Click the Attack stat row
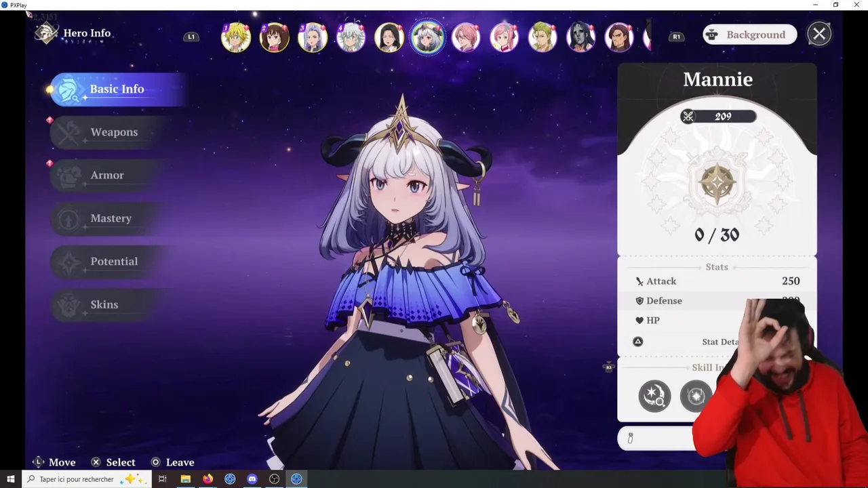Screen dimensions: 868x488 tap(717, 281)
